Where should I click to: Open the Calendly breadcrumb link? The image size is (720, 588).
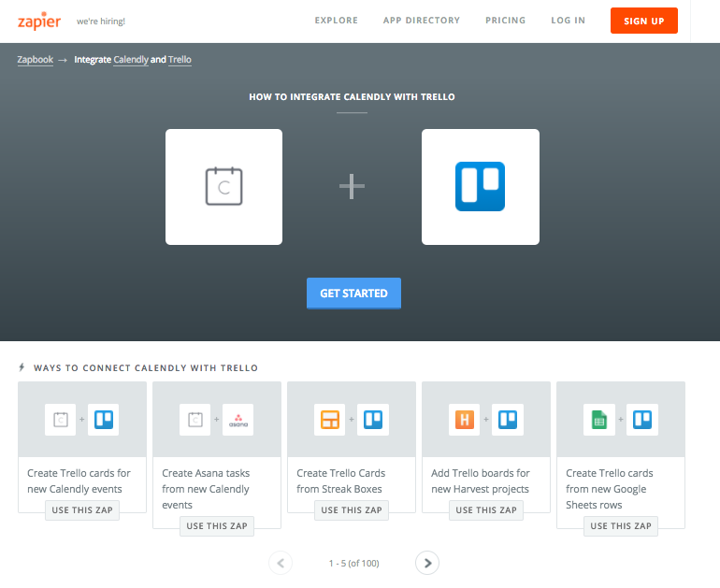point(131,60)
